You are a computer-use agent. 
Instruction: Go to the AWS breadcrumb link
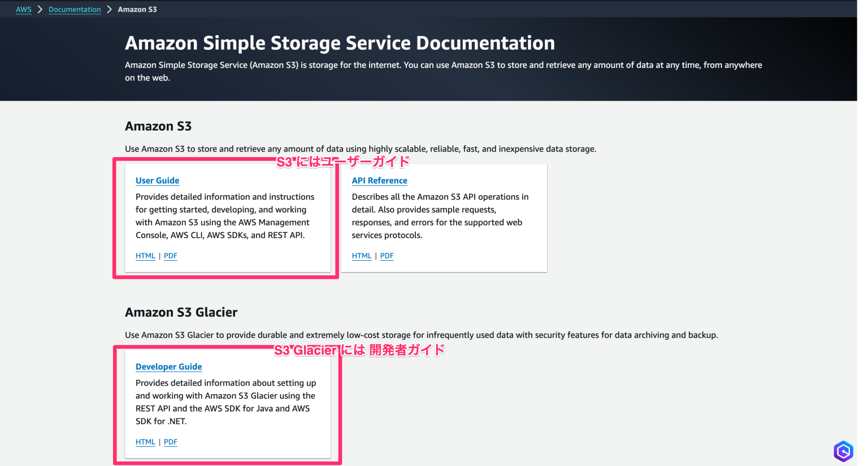tap(24, 10)
